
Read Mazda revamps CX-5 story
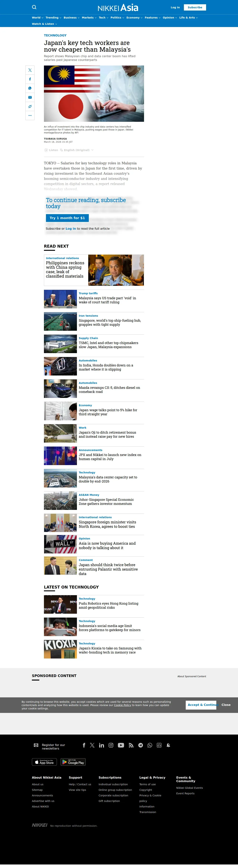[x=109, y=390]
